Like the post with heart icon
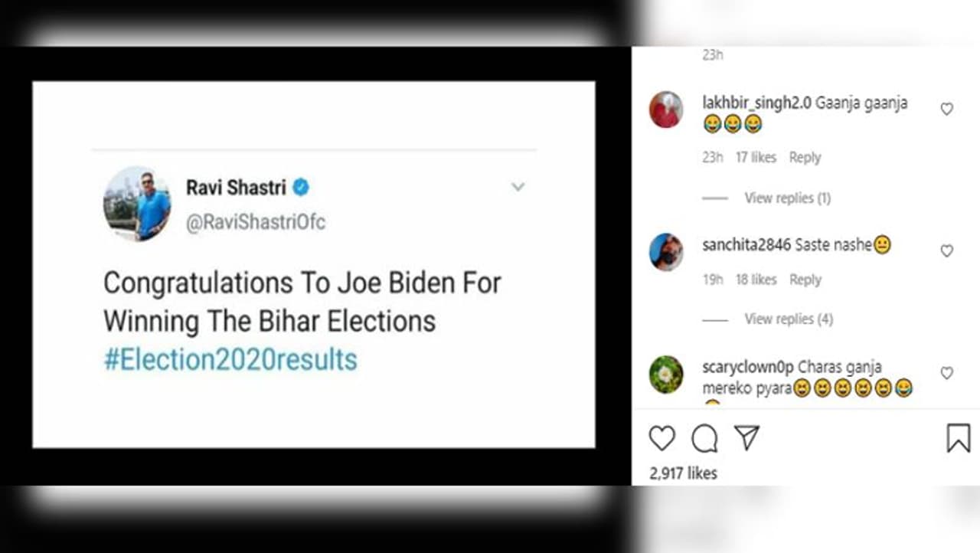980x553 pixels. (x=662, y=439)
